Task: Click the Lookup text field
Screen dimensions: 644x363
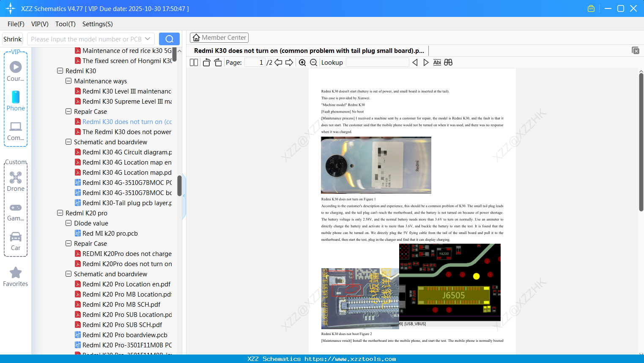Action: [377, 63]
